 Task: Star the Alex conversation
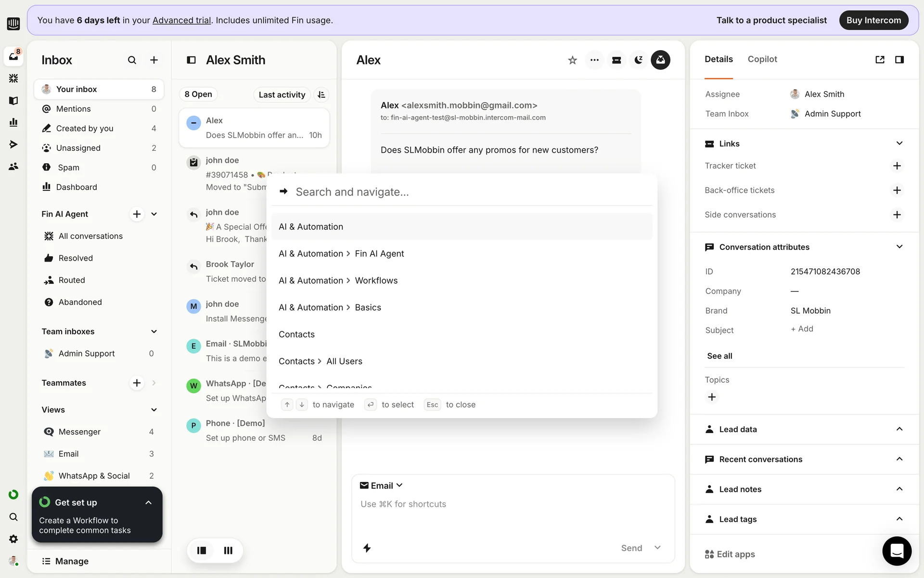tap(572, 60)
